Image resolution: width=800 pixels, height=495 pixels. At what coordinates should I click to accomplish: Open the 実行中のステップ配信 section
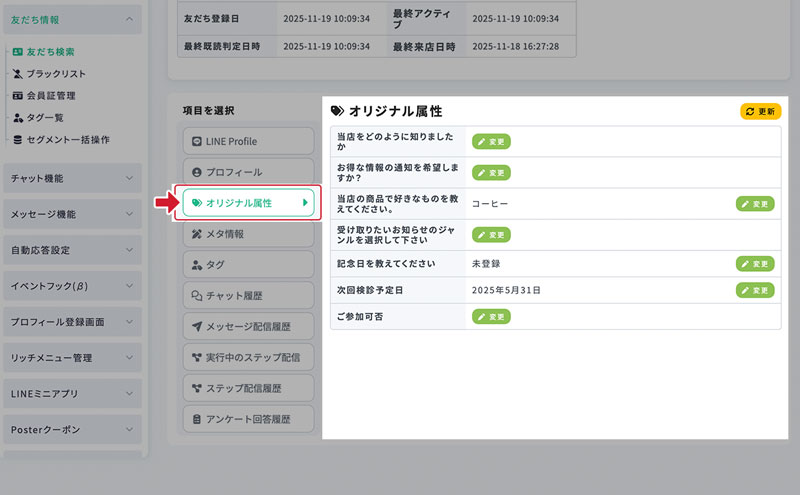click(248, 356)
